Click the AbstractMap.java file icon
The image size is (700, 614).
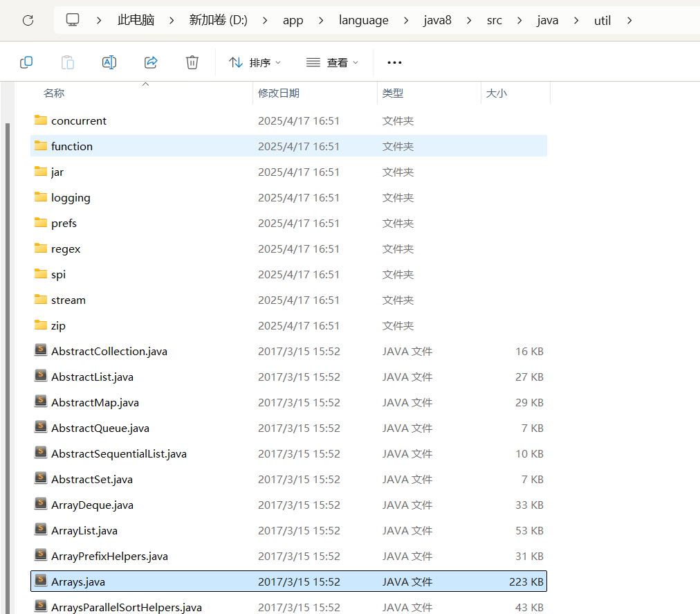click(x=41, y=401)
